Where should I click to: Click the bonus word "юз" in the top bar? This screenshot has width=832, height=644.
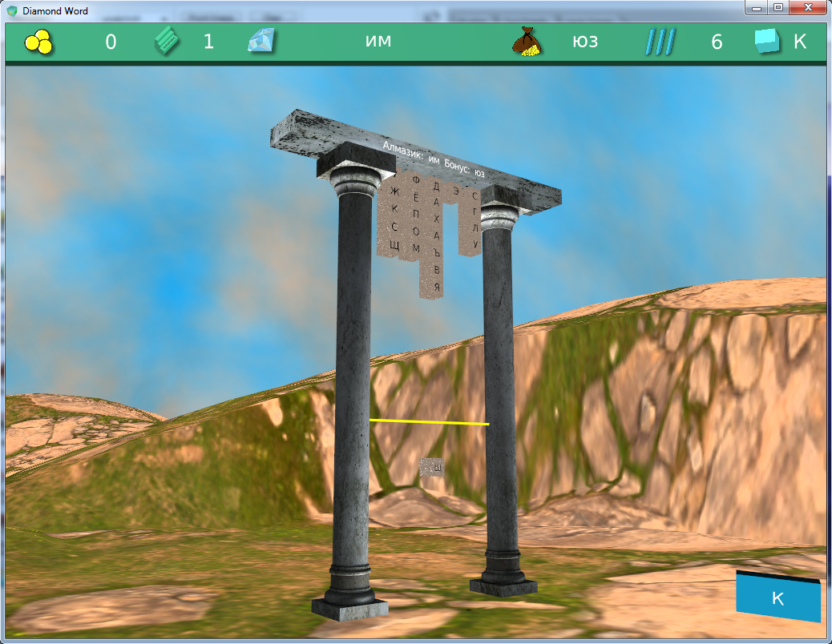tap(585, 42)
